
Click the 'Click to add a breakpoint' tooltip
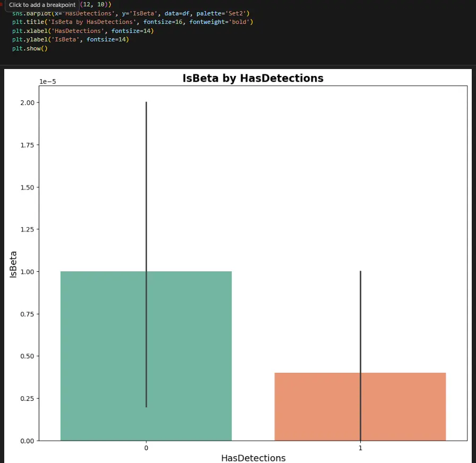[x=42, y=5]
